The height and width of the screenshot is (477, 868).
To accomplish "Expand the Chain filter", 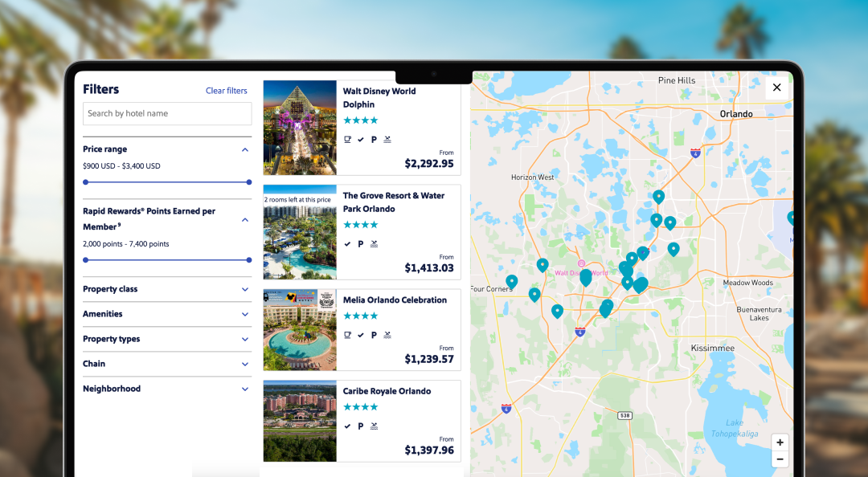I will click(166, 364).
